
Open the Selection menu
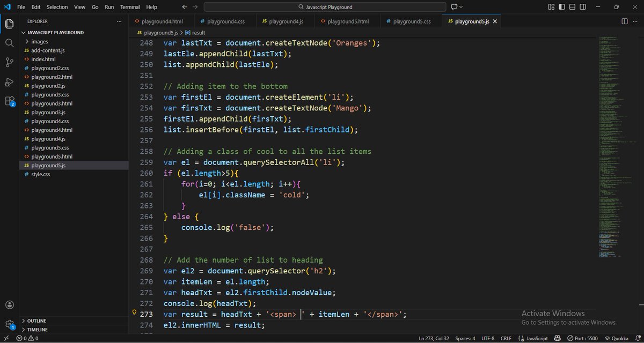[x=57, y=7]
